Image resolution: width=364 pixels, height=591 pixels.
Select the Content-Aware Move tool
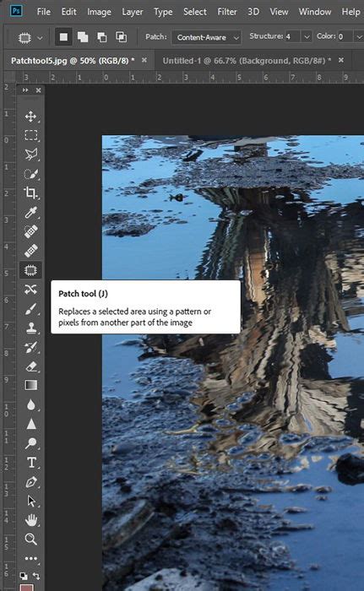click(31, 289)
